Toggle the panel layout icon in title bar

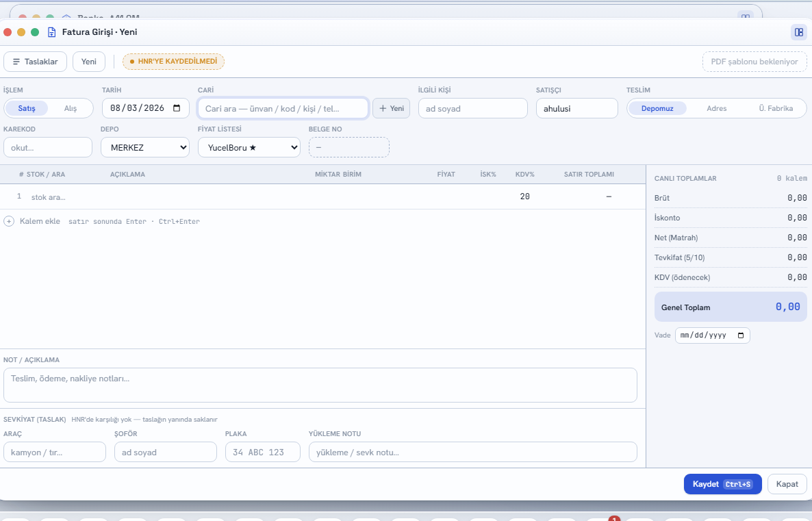798,32
